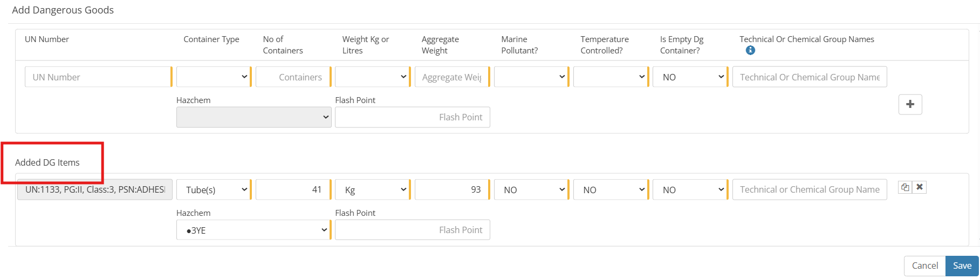Click the top Flash Point field
Viewport: 980px width, 279px height.
click(412, 117)
